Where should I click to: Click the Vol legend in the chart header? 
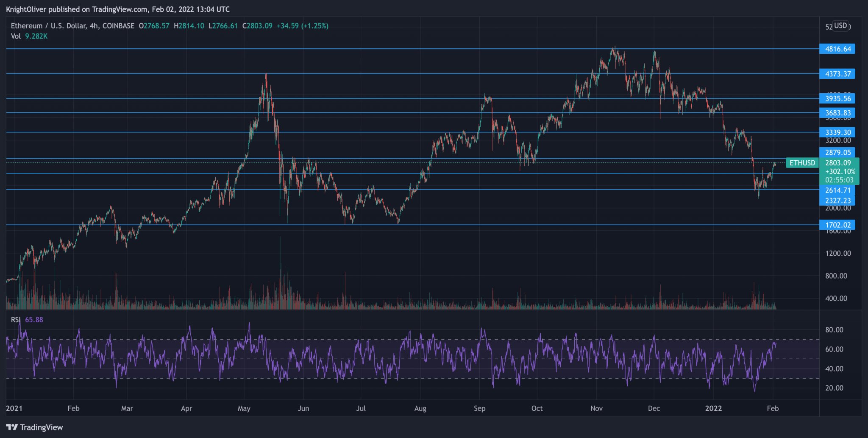(16, 36)
